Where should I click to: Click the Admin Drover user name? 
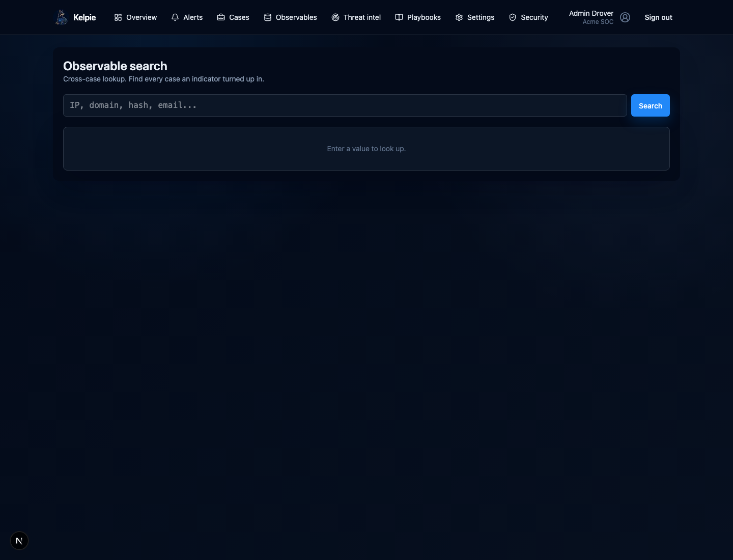click(591, 13)
